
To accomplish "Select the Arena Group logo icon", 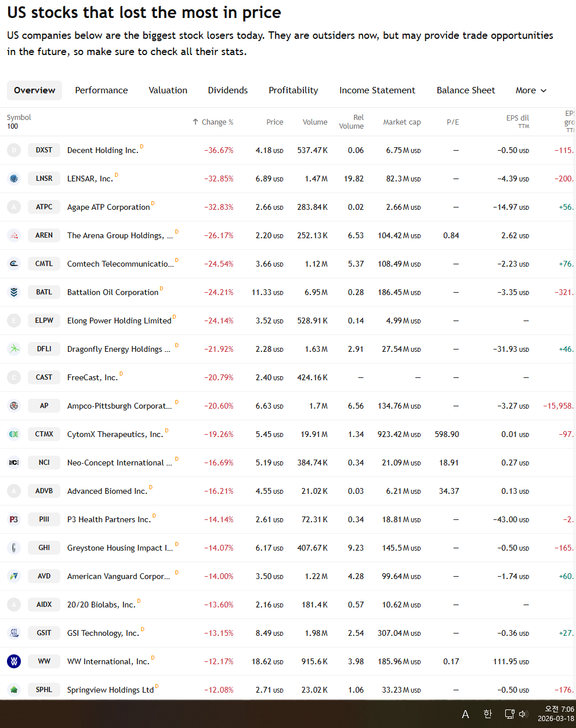I will point(14,235).
